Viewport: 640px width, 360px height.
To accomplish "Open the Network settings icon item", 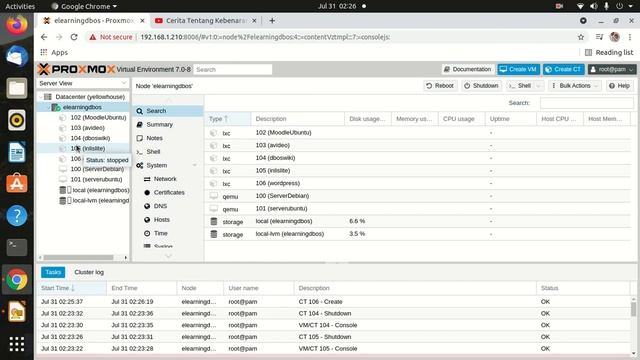I will [x=147, y=179].
